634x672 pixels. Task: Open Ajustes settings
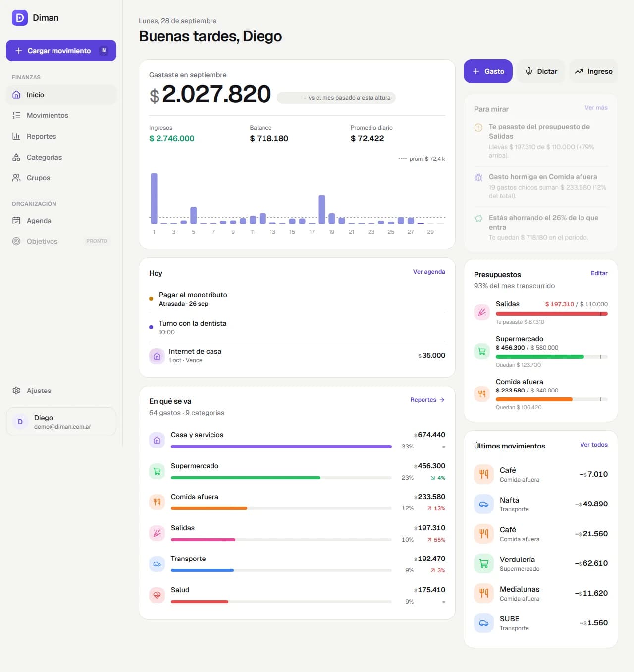(x=61, y=391)
